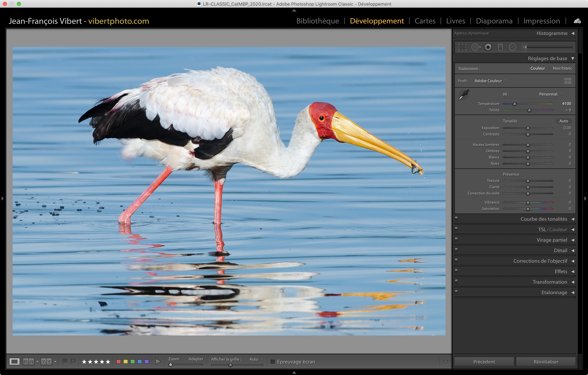The image size is (588, 375).
Task: Enable the Epreuvage écran checkbox
Action: pos(272,362)
